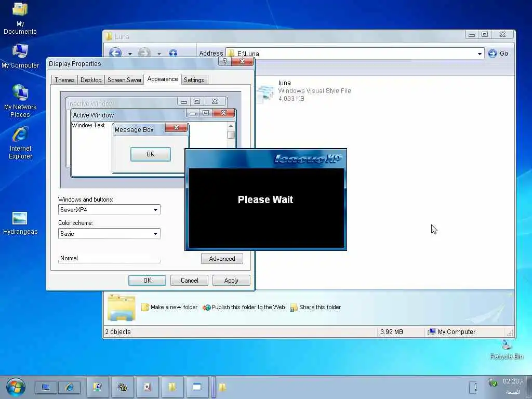Switch to the Display Properties taskbar button

click(197, 387)
